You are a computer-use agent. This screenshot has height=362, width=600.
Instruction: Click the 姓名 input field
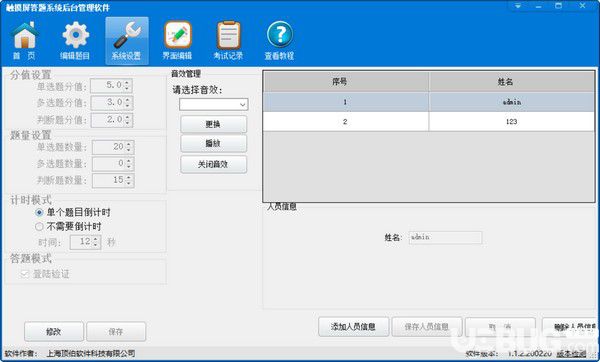tap(445, 238)
